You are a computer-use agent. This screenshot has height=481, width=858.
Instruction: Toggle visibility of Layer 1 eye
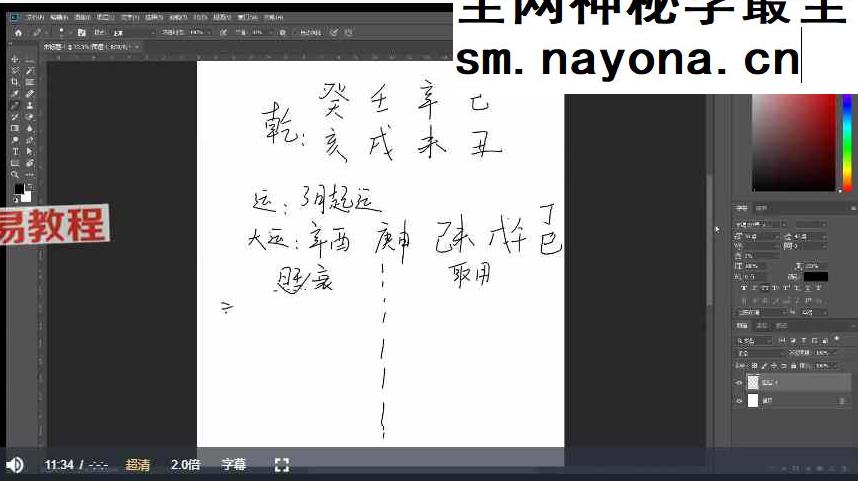tap(739, 383)
